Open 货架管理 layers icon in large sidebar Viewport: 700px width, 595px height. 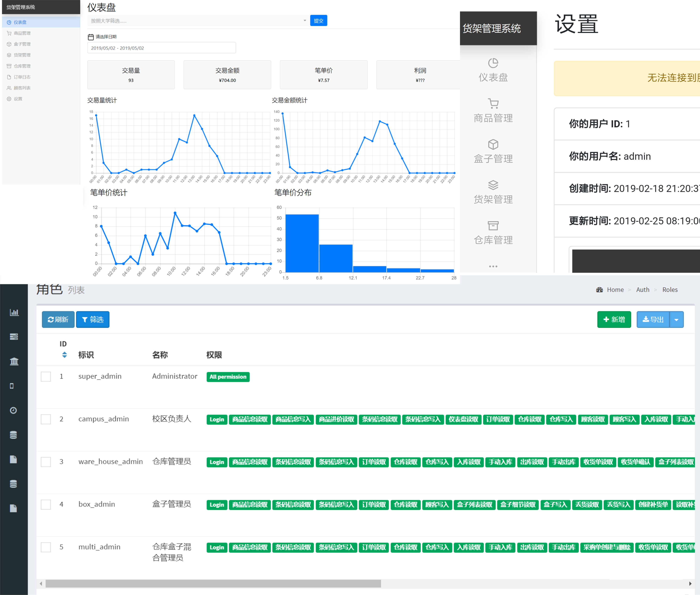(x=493, y=185)
